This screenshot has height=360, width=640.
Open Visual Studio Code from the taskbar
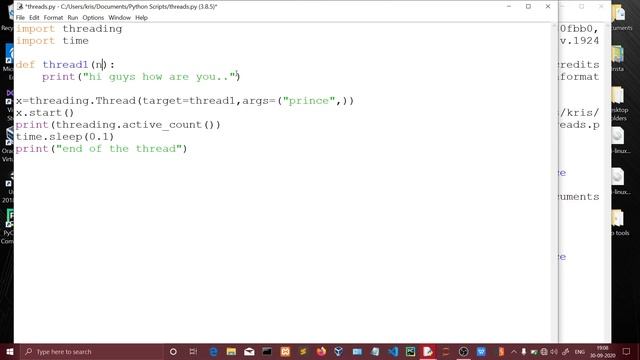pos(393,351)
